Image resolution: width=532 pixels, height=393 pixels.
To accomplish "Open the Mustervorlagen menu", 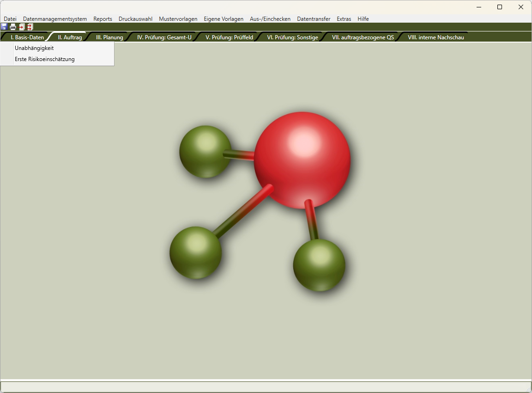I will [178, 19].
